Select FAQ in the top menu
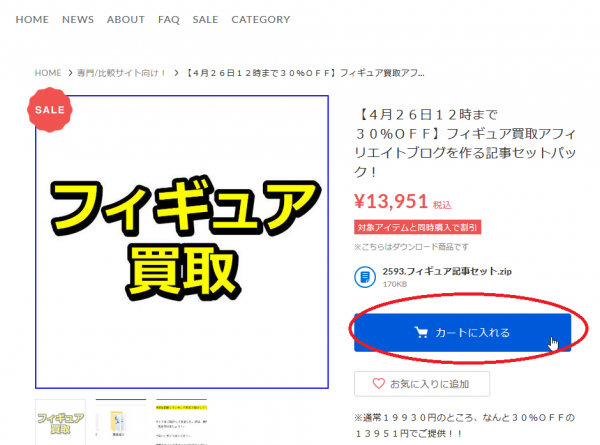 (x=168, y=19)
